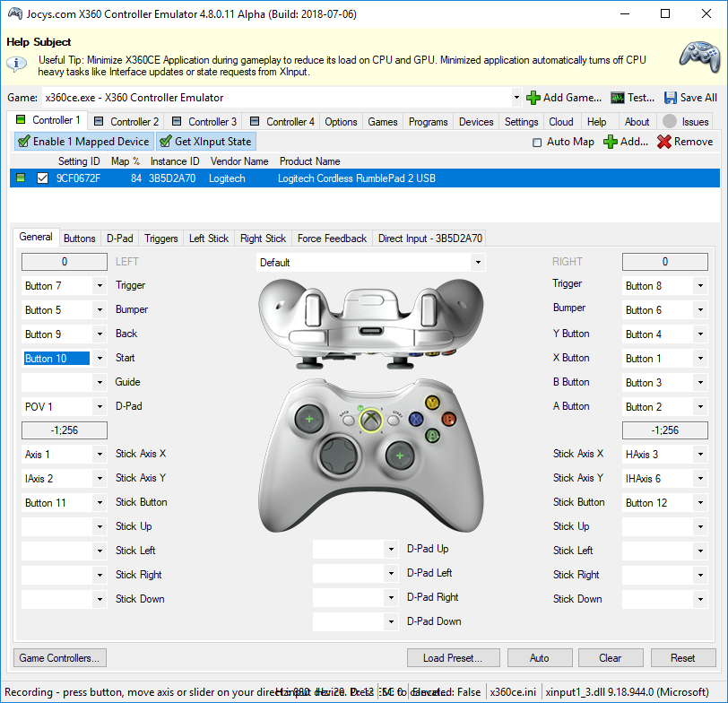
Task: Click the Product Name column header
Action: (309, 161)
